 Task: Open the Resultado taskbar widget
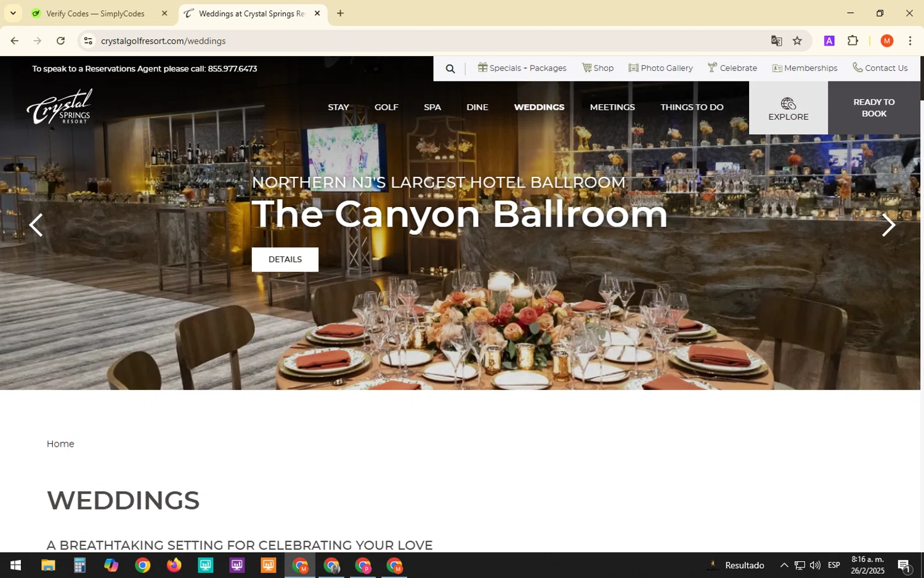click(x=736, y=565)
